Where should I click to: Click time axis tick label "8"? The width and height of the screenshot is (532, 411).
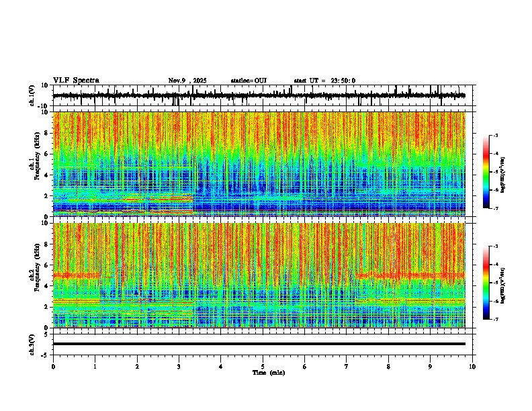388,367
